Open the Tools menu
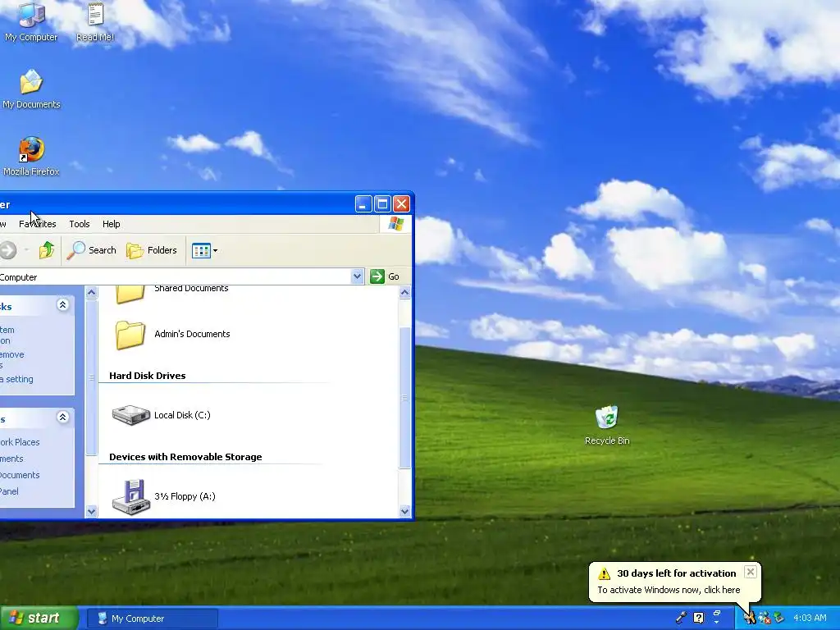840x630 pixels. coord(80,224)
